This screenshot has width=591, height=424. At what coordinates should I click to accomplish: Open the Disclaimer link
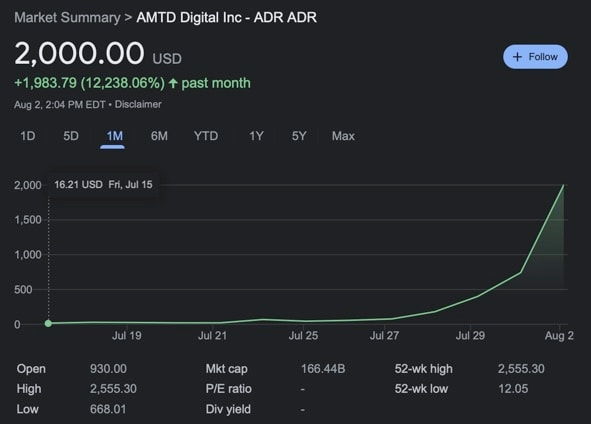tap(138, 104)
